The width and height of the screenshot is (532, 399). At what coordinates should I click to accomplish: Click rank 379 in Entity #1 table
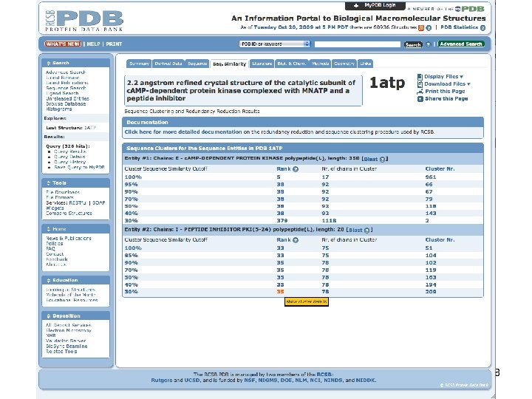(282, 220)
